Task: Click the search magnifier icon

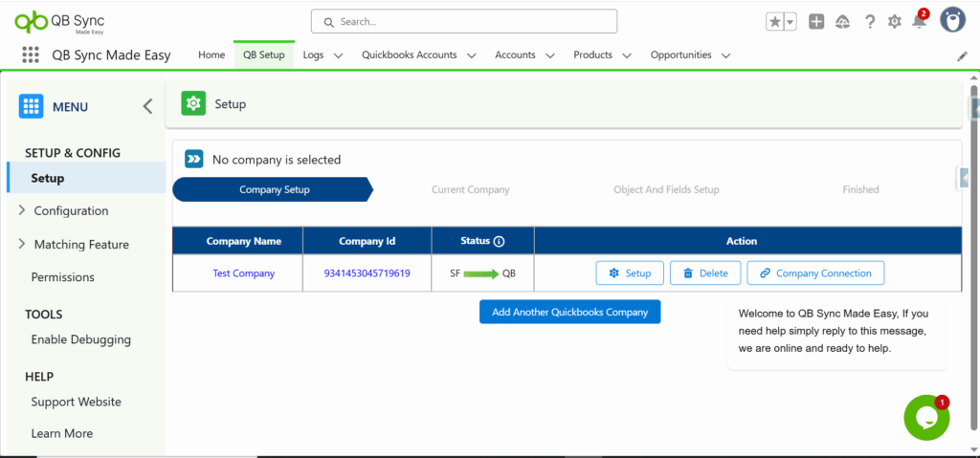Action: tap(329, 22)
